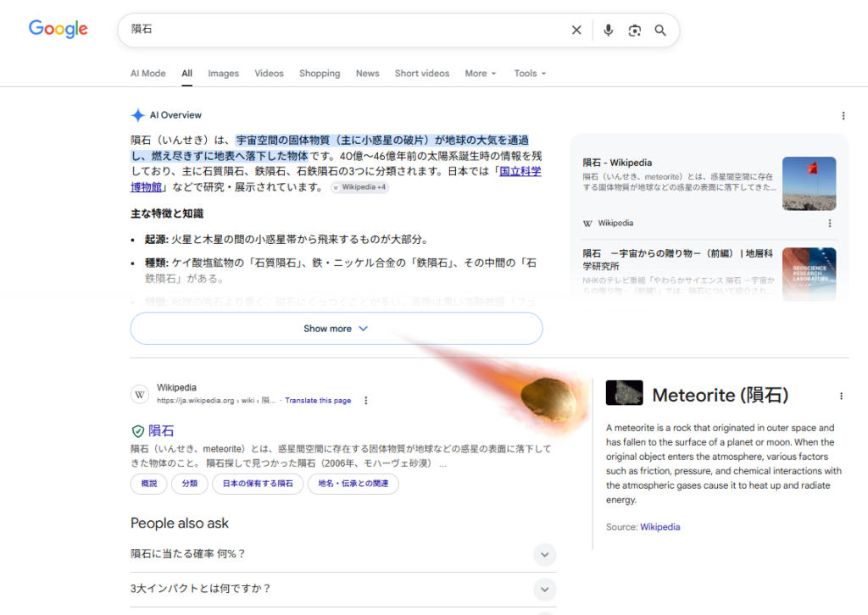Start voice search with microphone icon
Viewport: 868px width, 615px height.
608,30
